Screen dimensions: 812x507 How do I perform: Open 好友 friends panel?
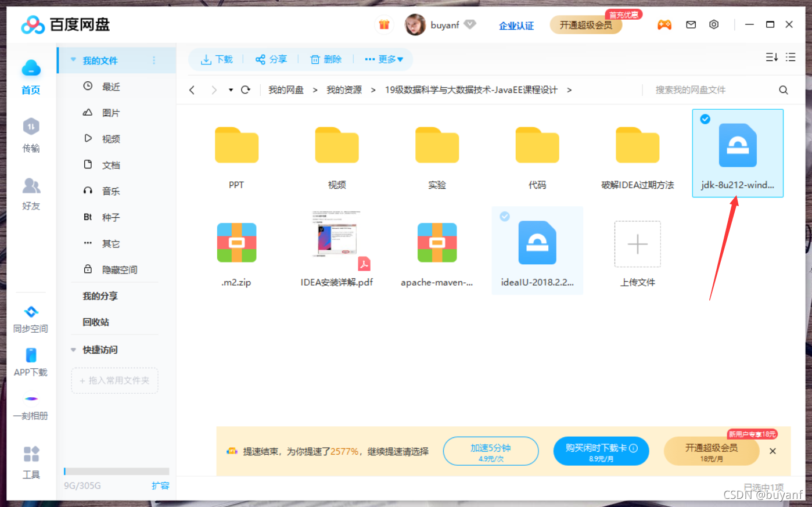tap(31, 194)
